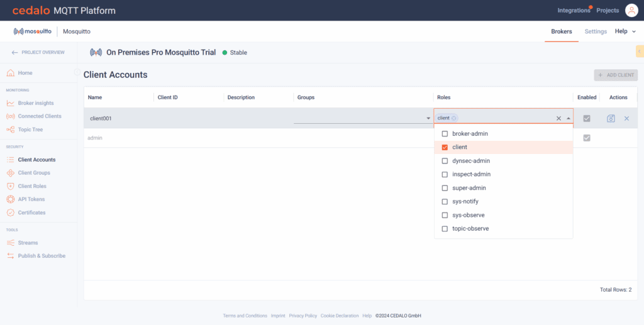
Task: Expand the Groups dropdown for client001
Action: point(428,118)
